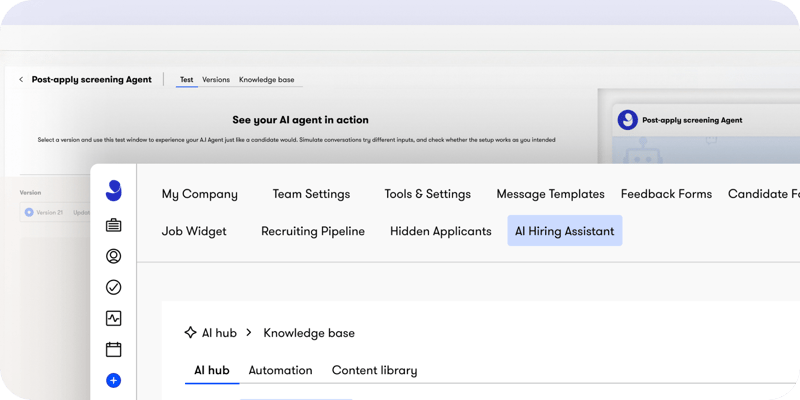Click the Post-apply screening Agent chat header
This screenshot has height=400, width=800.
pos(692,120)
